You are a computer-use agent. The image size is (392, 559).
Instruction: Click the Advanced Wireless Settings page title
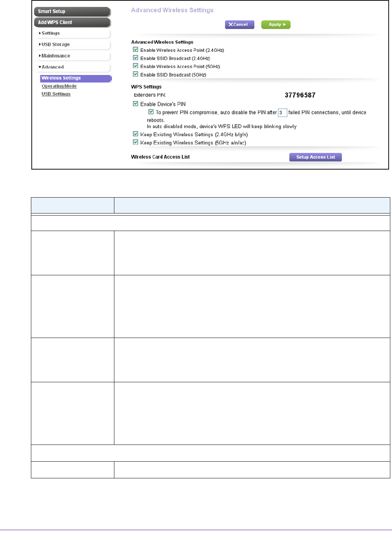coord(172,10)
